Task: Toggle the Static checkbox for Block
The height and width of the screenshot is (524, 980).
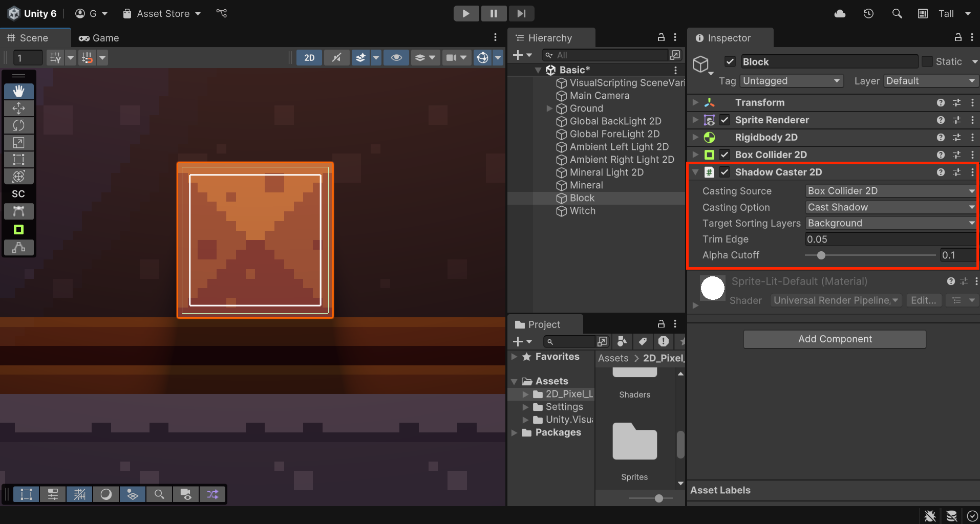Action: (927, 62)
